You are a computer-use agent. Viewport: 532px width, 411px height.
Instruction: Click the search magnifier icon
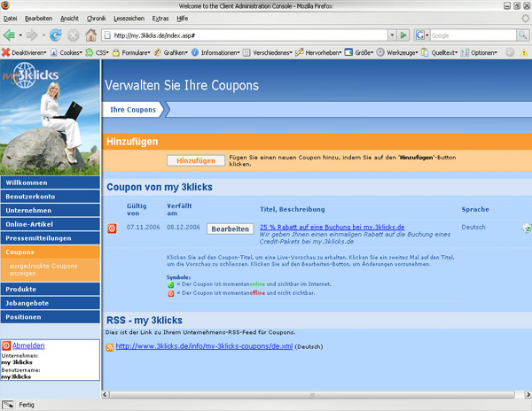522,35
